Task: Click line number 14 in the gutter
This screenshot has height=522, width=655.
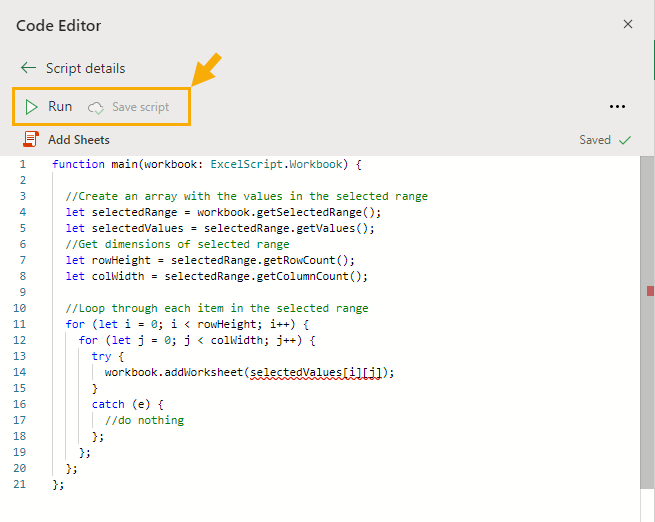Action: 20,372
